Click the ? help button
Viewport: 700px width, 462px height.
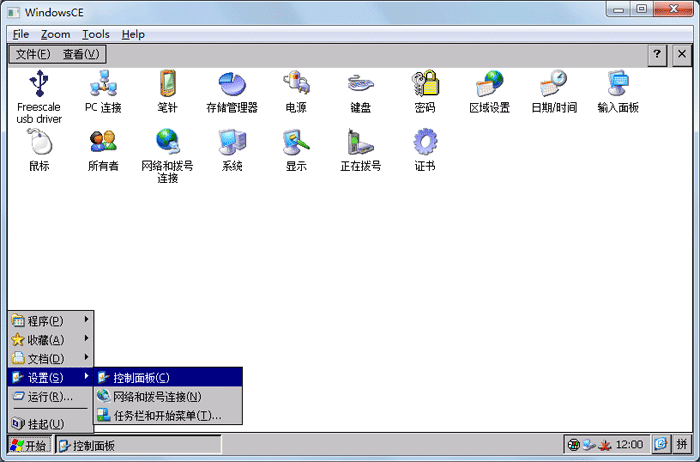tap(657, 54)
